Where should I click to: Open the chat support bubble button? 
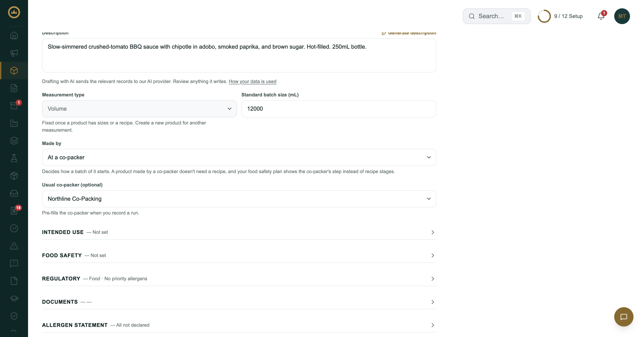point(623,317)
